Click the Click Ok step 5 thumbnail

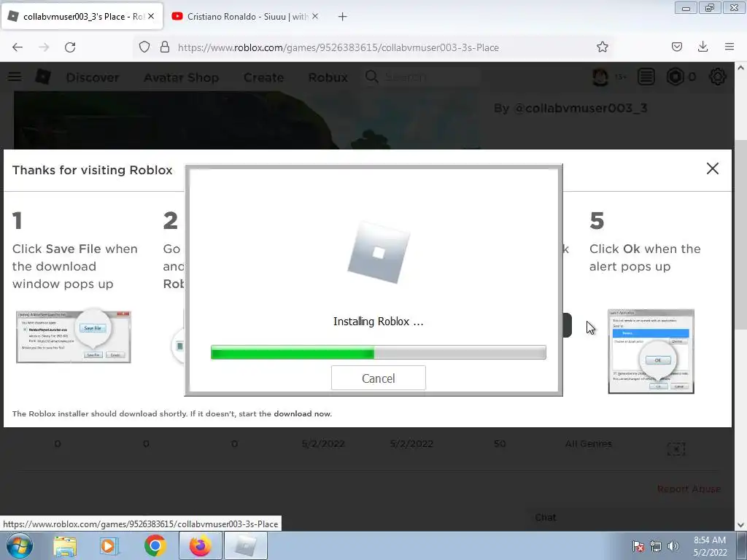651,351
